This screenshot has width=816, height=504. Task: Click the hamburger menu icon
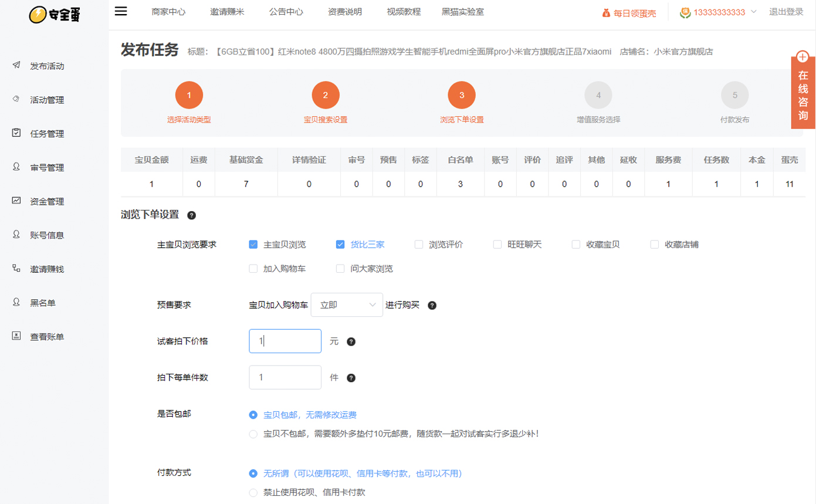tap(121, 11)
